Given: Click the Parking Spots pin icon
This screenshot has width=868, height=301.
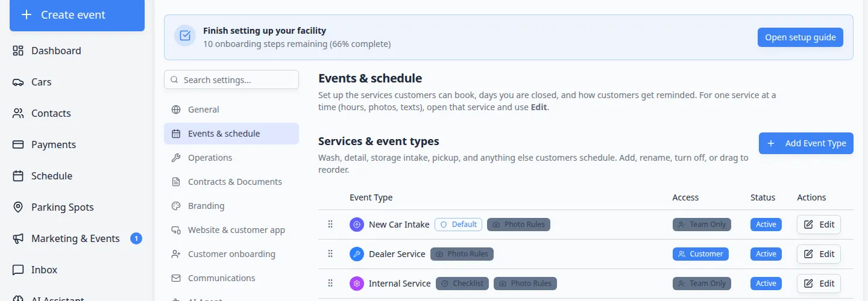Looking at the screenshot, I should (18, 207).
